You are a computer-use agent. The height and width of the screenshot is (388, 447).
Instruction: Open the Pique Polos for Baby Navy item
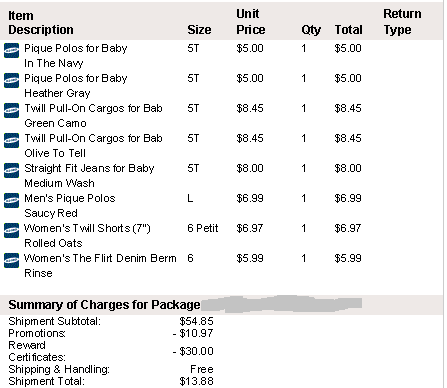76,49
